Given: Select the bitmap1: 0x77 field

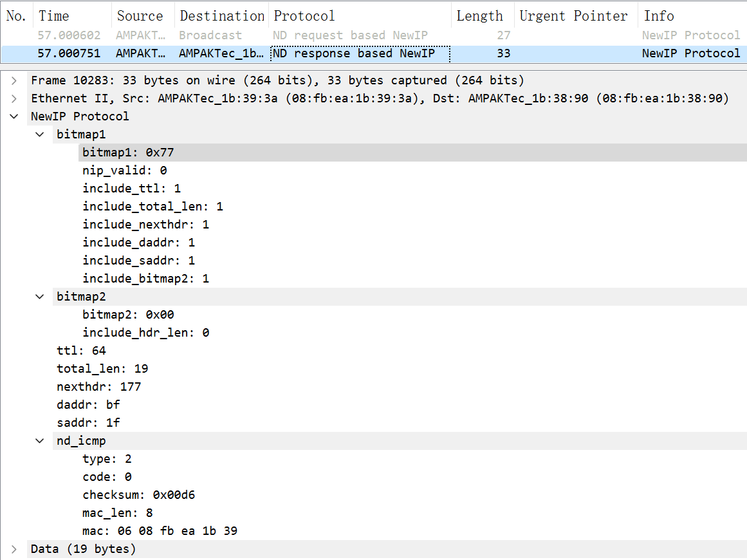Looking at the screenshot, I should pos(128,153).
